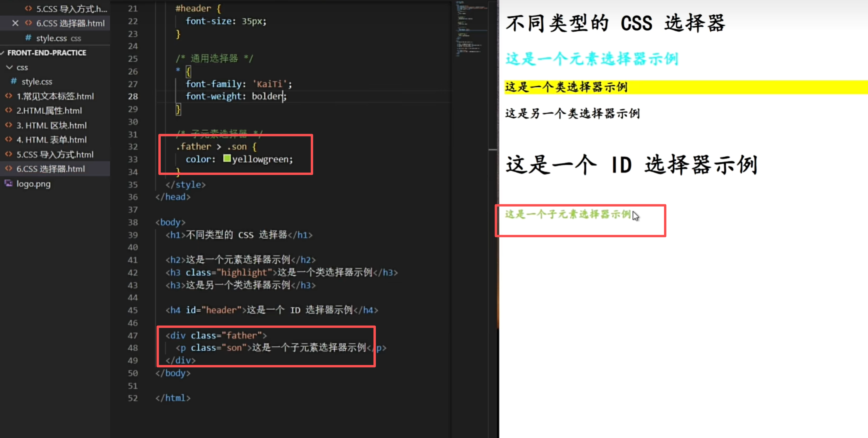Select 6.CSS 选择器.html in the file tree

pyautogui.click(x=50, y=169)
